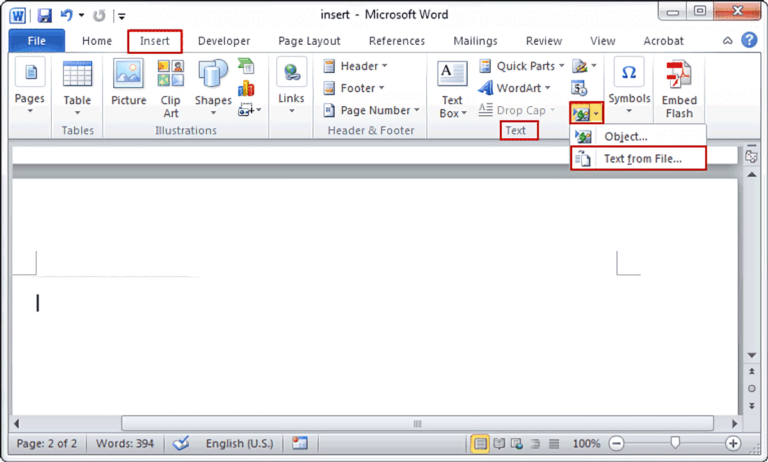Open the Page Number dropdown
768x462 pixels.
click(372, 110)
